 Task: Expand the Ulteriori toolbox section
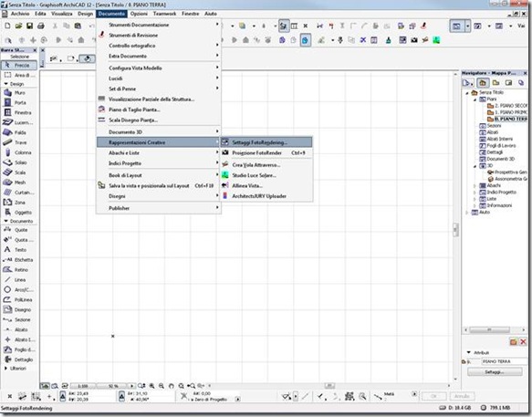point(5,368)
